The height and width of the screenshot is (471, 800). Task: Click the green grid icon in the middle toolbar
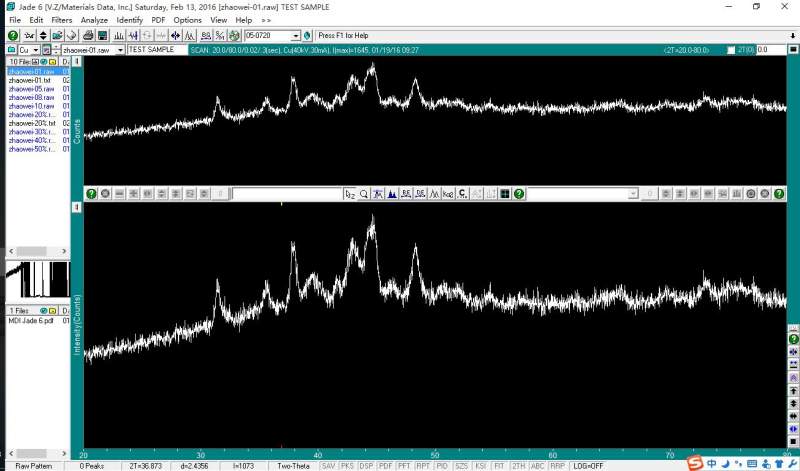coord(505,194)
